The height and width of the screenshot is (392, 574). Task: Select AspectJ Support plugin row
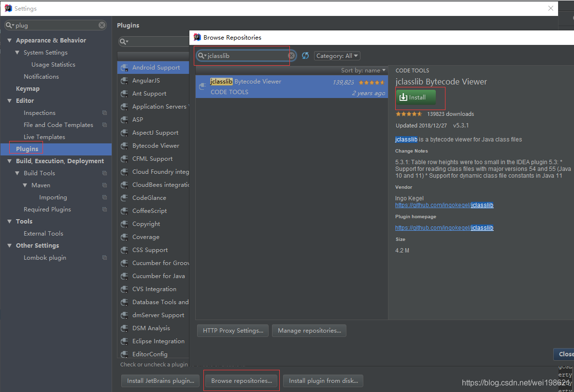tap(153, 133)
